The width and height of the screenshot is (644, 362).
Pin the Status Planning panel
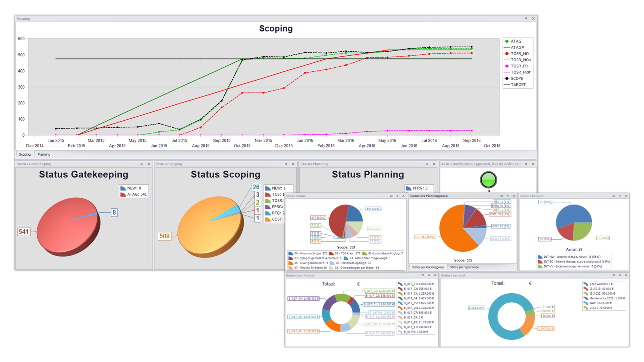click(x=427, y=164)
